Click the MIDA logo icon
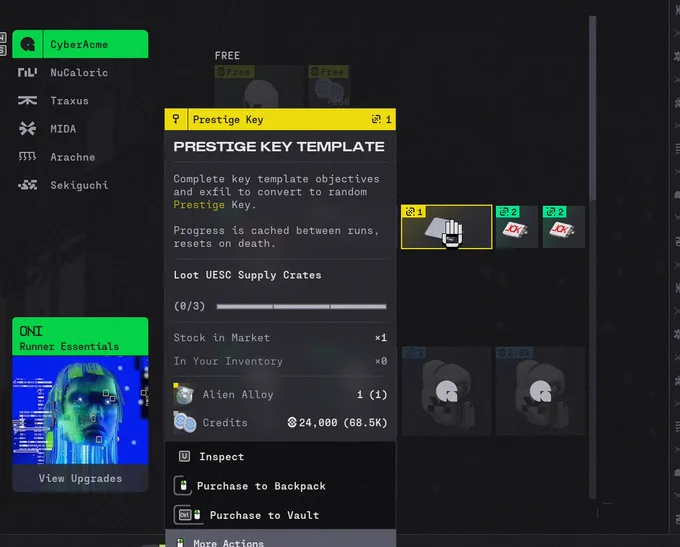This screenshot has height=547, width=680. point(27,129)
